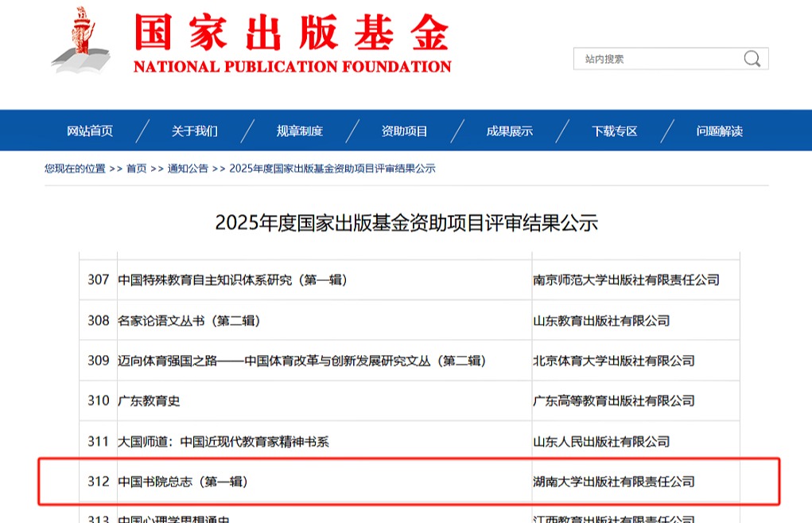Viewport: 812px width, 523px height.
Task: Go to 资助项目 in navigation bar
Action: tap(404, 131)
